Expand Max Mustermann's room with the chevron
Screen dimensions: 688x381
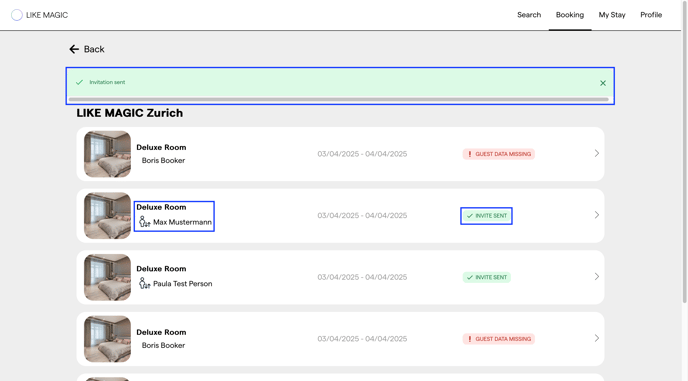click(x=597, y=215)
